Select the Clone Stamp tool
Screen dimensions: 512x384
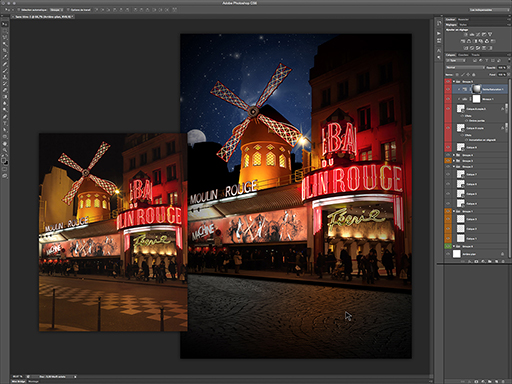point(5,76)
